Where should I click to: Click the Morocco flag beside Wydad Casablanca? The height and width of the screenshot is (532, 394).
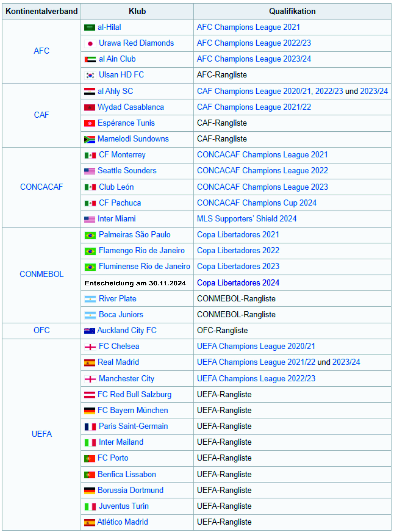pos(90,107)
